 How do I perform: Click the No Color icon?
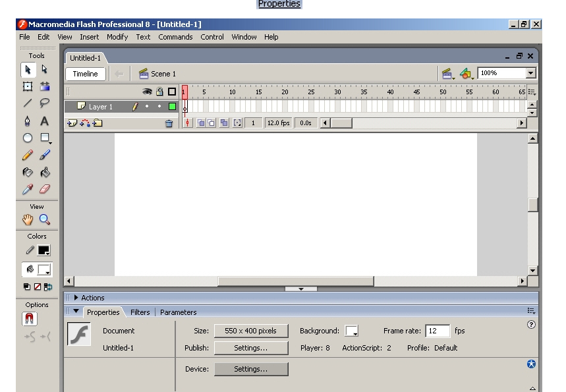(37, 287)
